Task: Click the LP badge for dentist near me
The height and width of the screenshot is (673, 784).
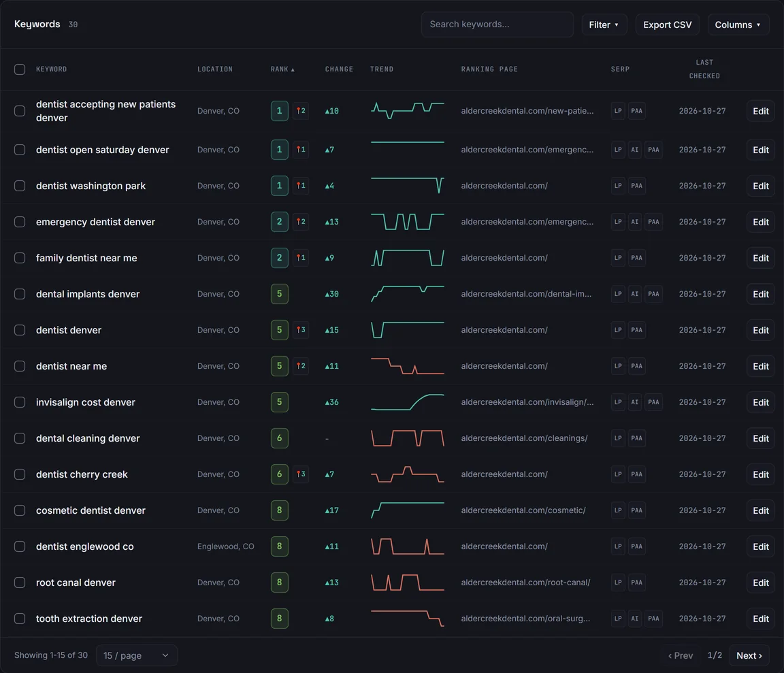Action: (618, 366)
